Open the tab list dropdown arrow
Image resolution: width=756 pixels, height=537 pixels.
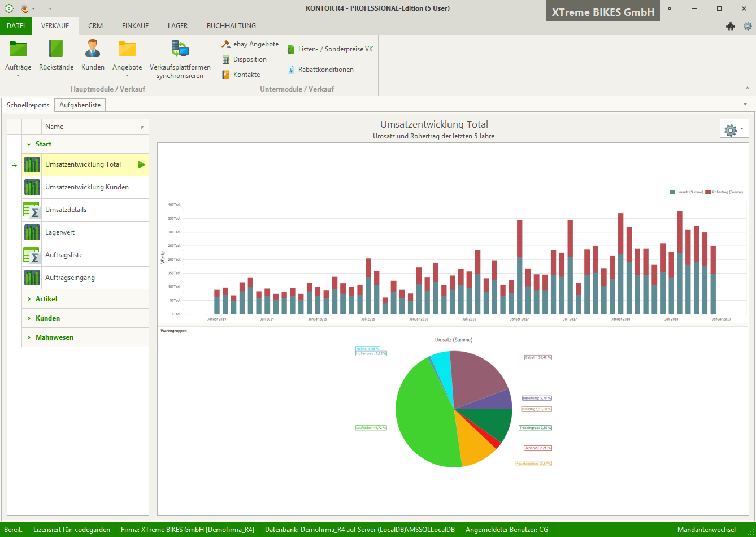[745, 105]
